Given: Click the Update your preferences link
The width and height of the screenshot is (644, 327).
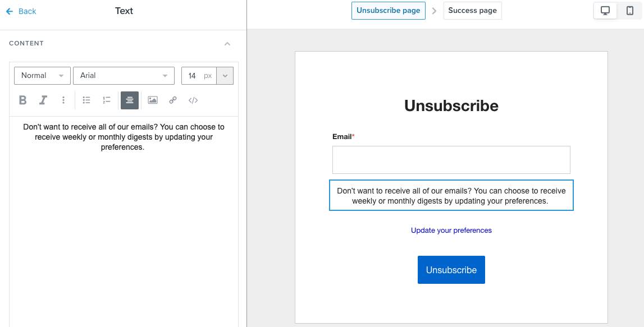Looking at the screenshot, I should click(451, 230).
